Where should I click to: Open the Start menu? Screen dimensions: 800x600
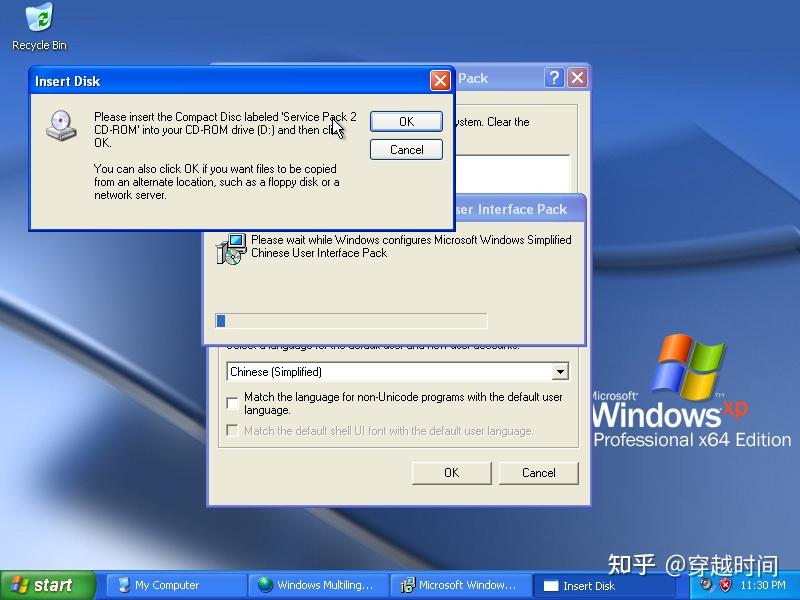pos(47,585)
